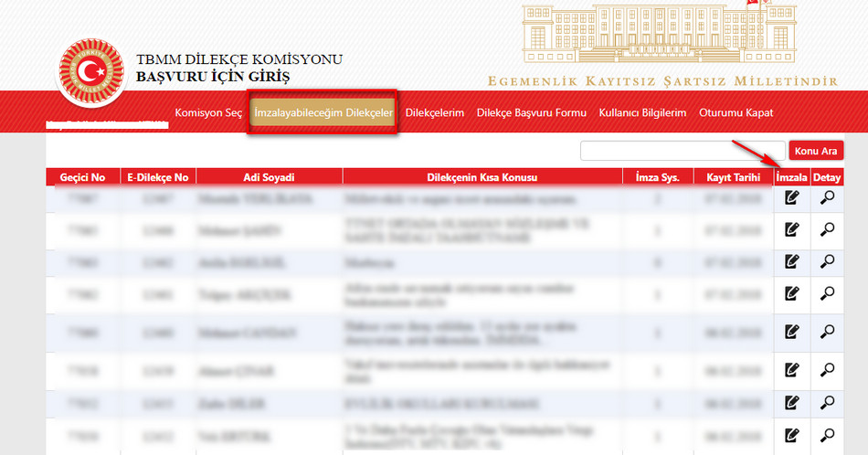Sign the seventh-row Zafer DİLER petition
The width and height of the screenshot is (868, 455).
pos(791,402)
